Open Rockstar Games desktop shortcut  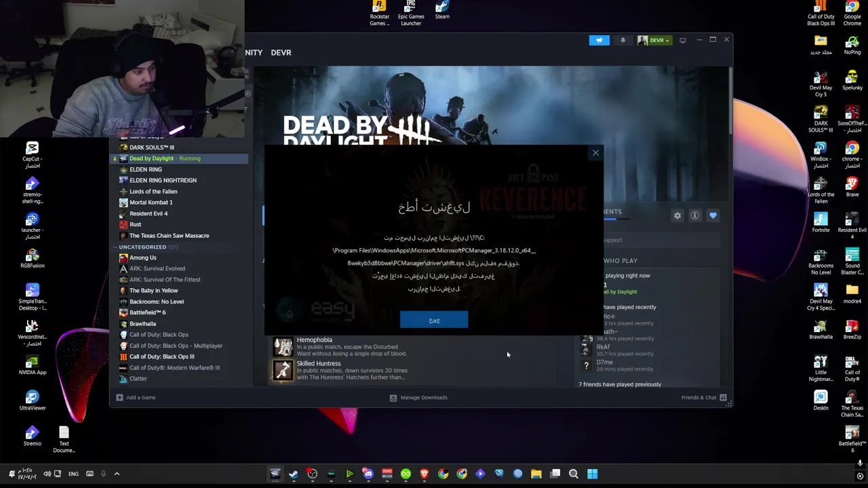(x=379, y=14)
